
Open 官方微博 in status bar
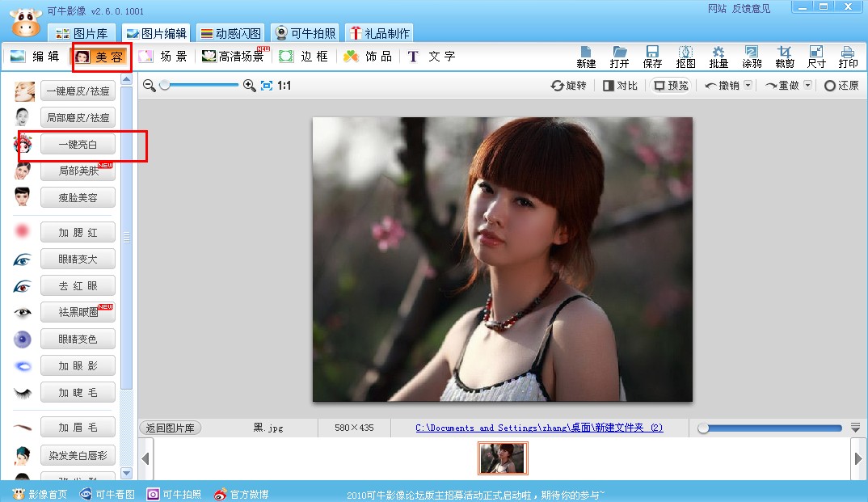coord(242,494)
